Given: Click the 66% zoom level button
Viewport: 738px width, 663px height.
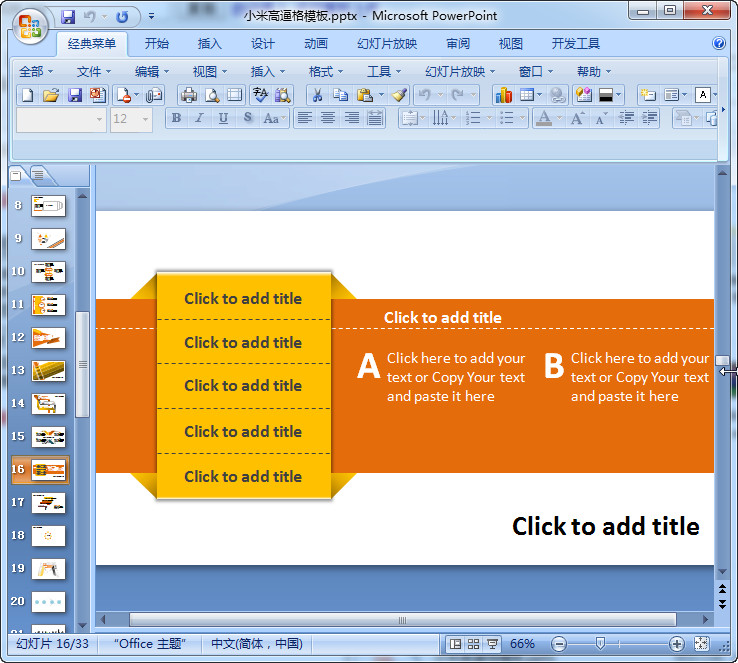Looking at the screenshot, I should coord(522,644).
